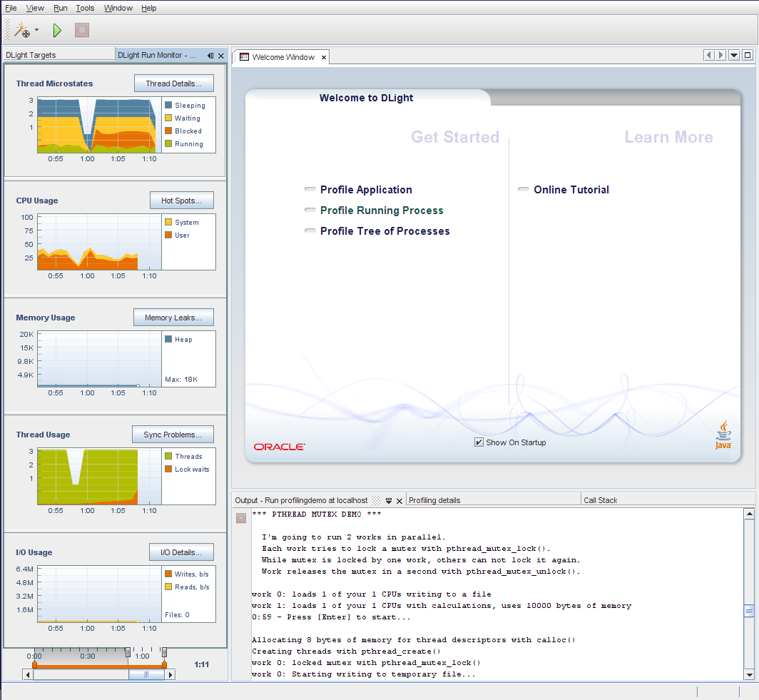Click the Welcome Window tab icon

(x=245, y=57)
